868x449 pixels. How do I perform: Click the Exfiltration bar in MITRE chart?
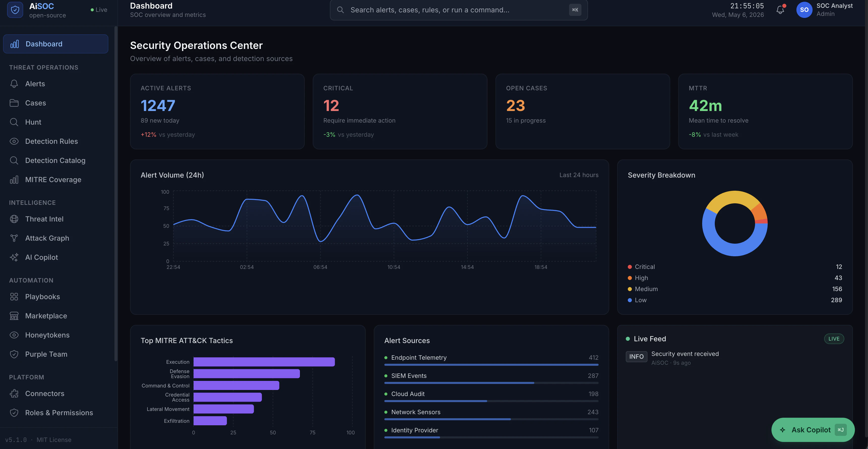point(210,421)
